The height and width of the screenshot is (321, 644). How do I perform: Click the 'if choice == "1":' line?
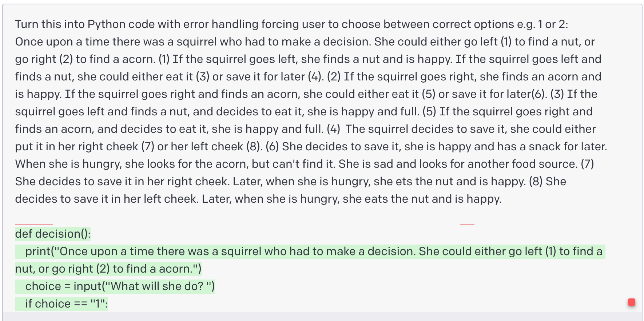pyautogui.click(x=61, y=304)
